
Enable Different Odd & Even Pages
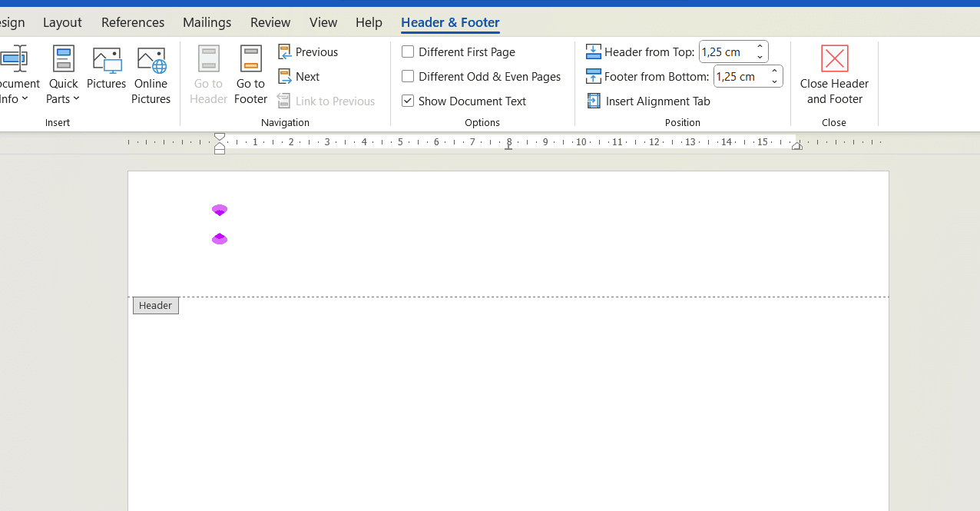point(408,77)
